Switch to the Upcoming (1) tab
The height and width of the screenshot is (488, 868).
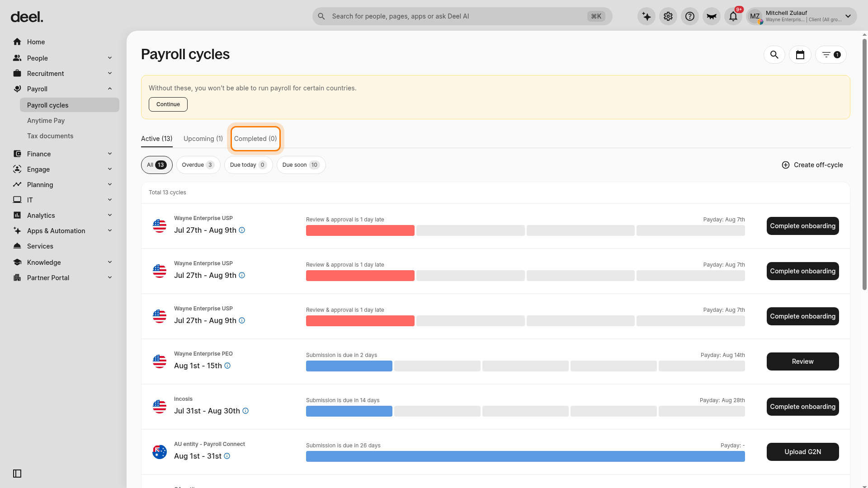tap(203, 139)
